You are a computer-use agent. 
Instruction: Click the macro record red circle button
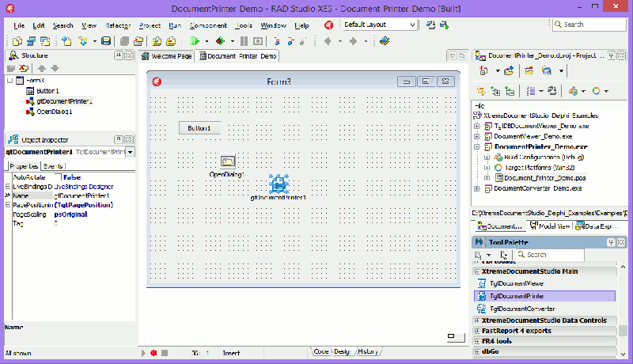pos(154,353)
